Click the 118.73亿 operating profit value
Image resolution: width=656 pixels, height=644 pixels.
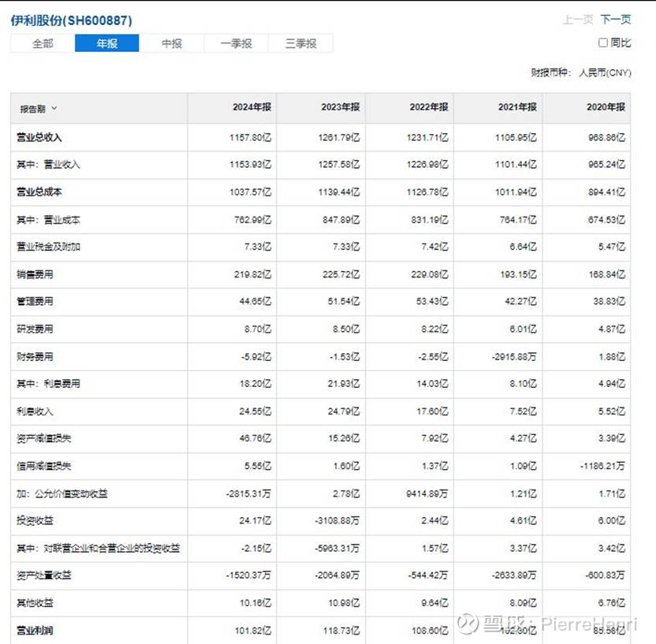(341, 631)
